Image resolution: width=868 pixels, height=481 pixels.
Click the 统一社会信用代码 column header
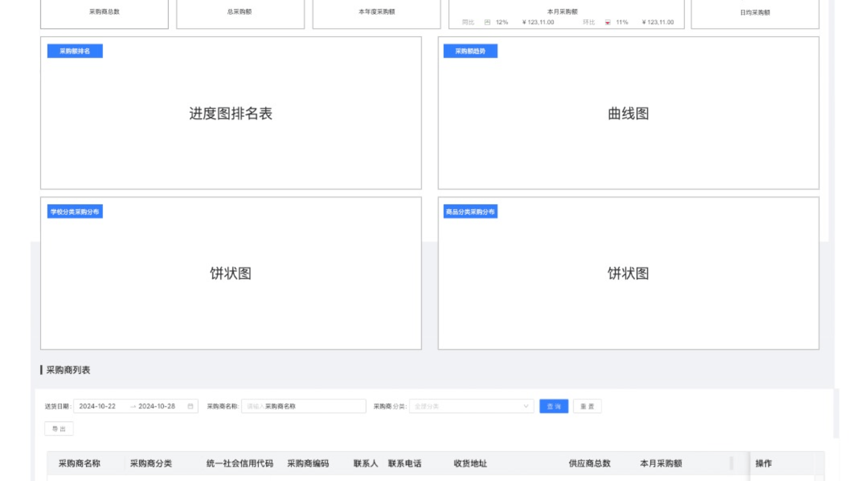coord(240,463)
